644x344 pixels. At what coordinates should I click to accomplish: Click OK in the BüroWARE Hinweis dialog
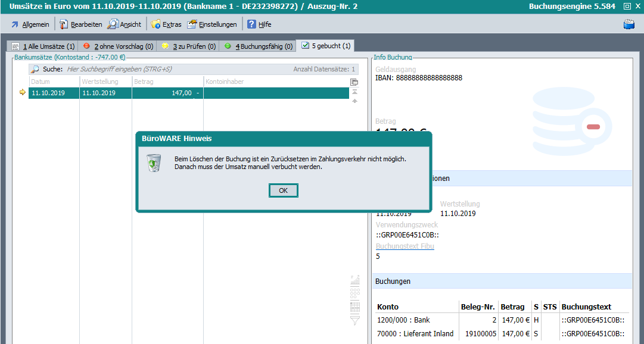point(283,190)
